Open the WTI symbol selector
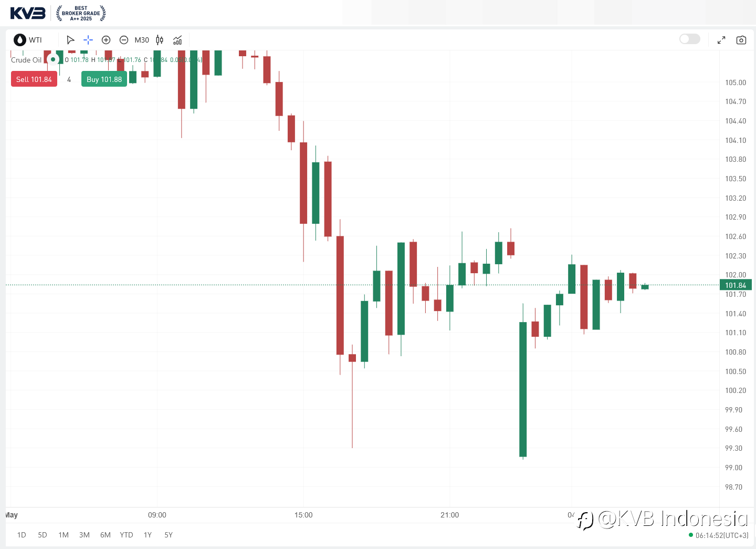756x549 pixels. pos(28,40)
